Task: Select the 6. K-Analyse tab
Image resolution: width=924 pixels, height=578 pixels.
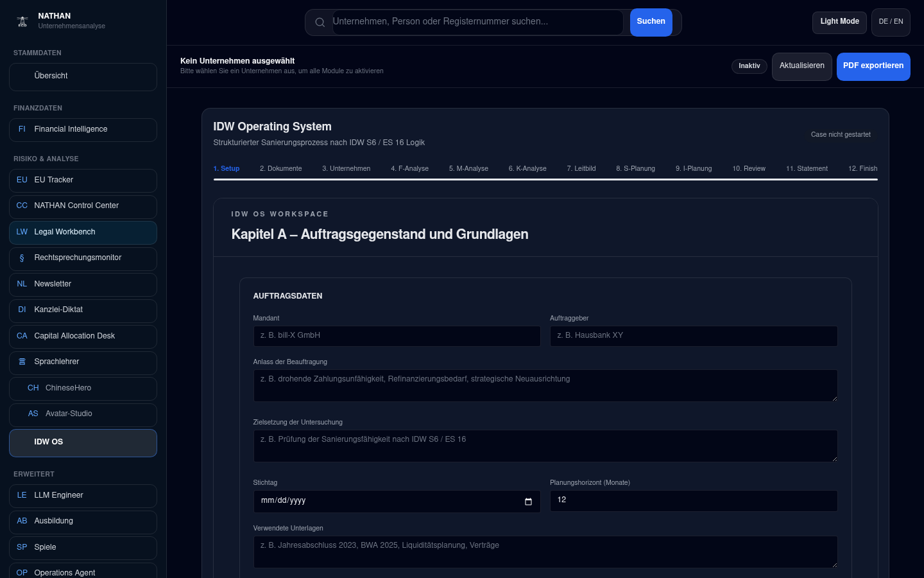Action: coord(527,169)
